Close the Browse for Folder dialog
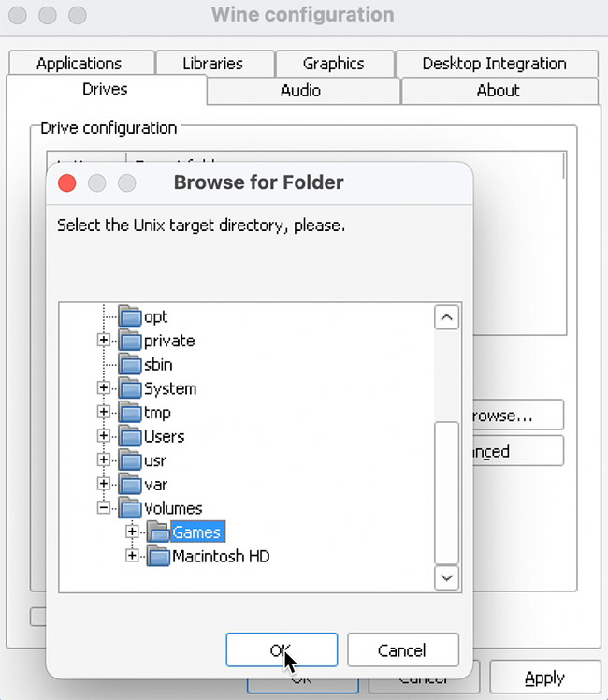 point(67,182)
